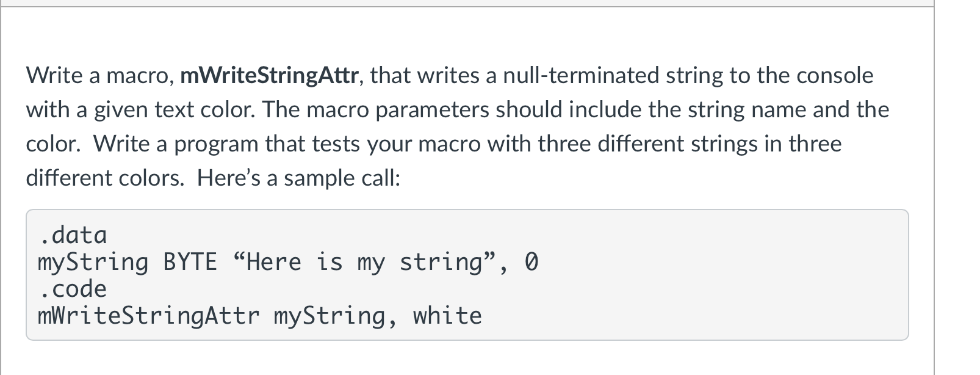Image resolution: width=980 pixels, height=375 pixels.
Task: Click the word BYTE in the code
Action: coord(190,262)
